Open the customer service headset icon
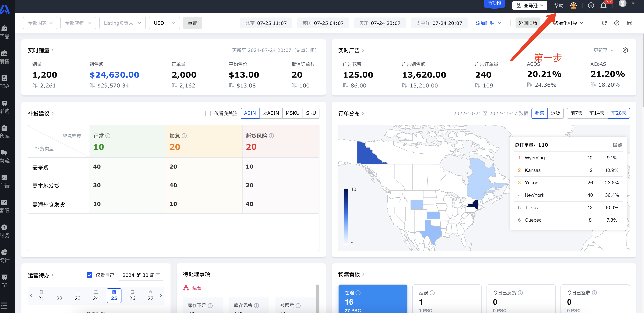Screen dimensions: 644x313 pos(573,5)
